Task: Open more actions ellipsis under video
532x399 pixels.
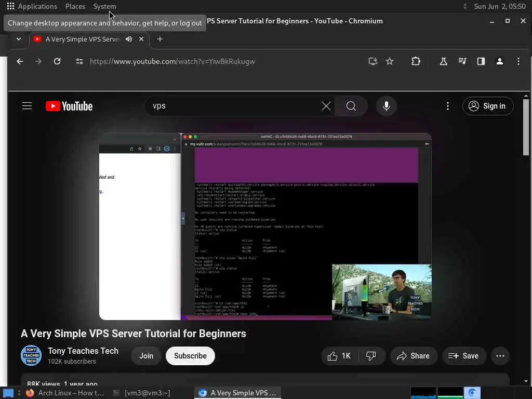Action: click(x=500, y=356)
